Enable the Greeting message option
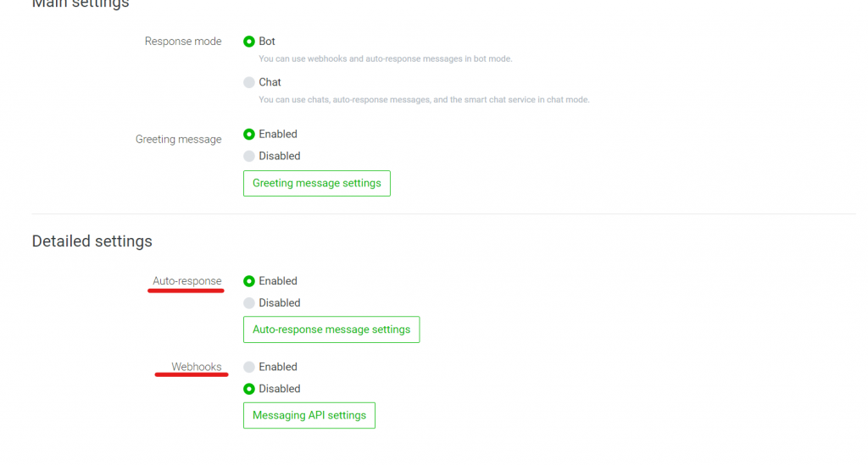 [249, 134]
